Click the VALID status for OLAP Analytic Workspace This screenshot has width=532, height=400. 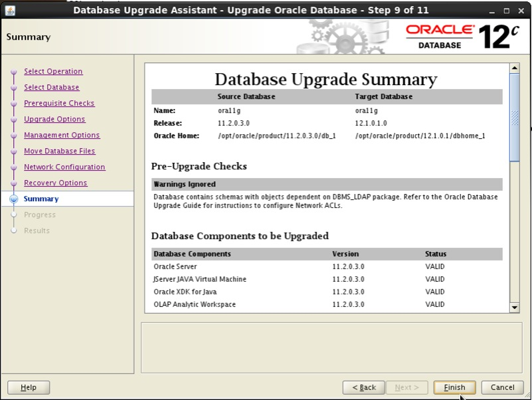click(x=434, y=304)
